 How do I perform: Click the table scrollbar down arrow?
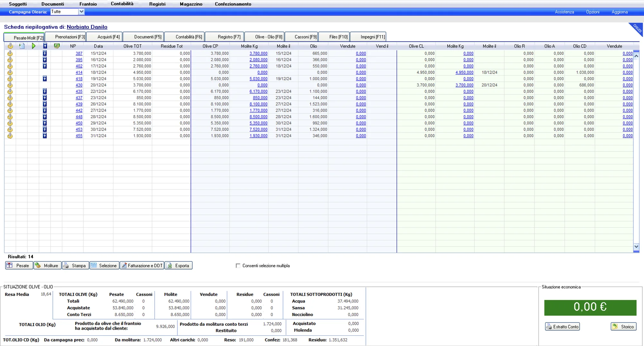[636, 247]
